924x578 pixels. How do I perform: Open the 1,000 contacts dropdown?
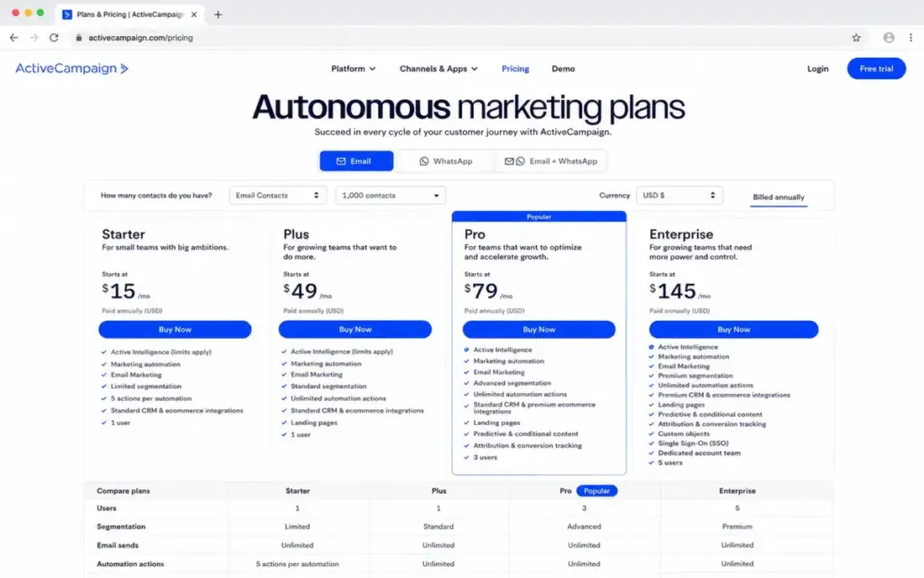[x=390, y=196]
